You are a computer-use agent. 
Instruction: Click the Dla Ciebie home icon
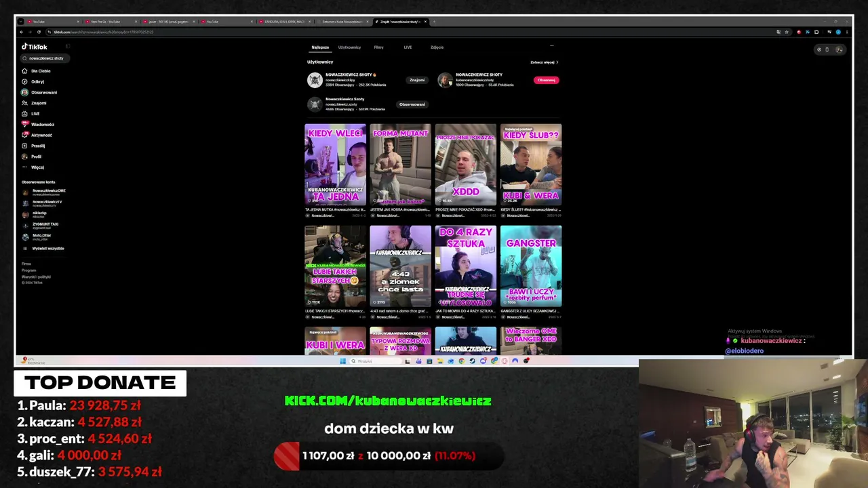25,71
